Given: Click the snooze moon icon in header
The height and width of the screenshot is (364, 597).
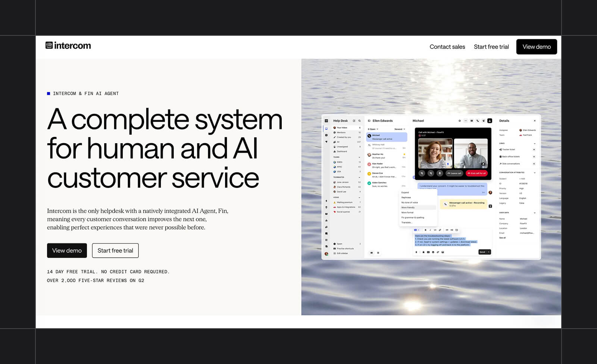Looking at the screenshot, I should (x=484, y=121).
